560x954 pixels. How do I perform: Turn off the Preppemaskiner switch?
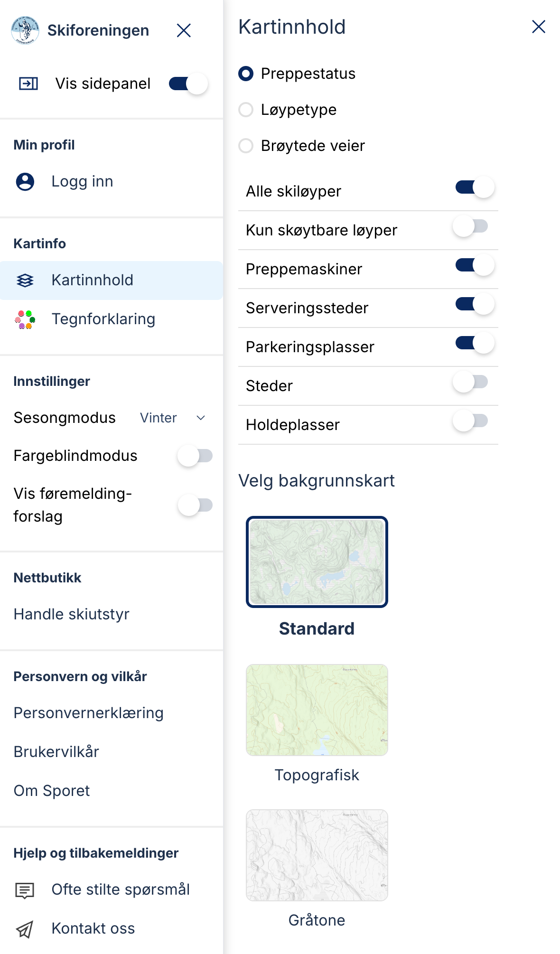point(475,265)
